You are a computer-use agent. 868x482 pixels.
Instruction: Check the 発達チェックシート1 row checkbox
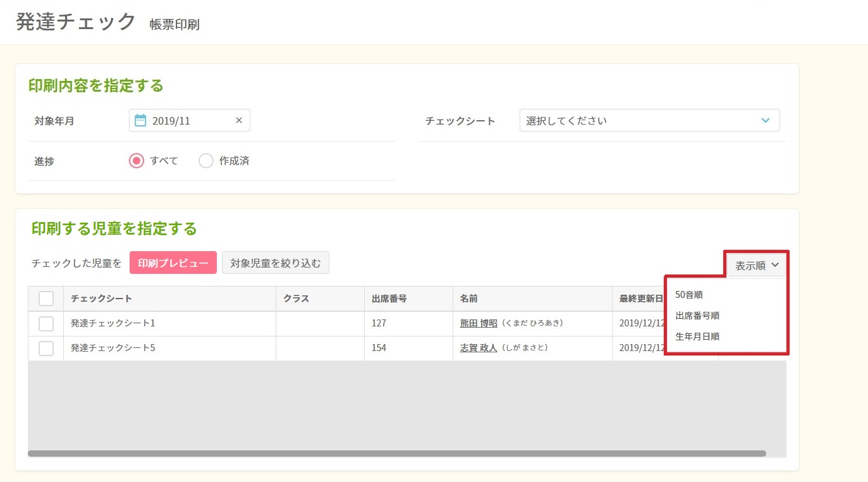pyautogui.click(x=46, y=323)
